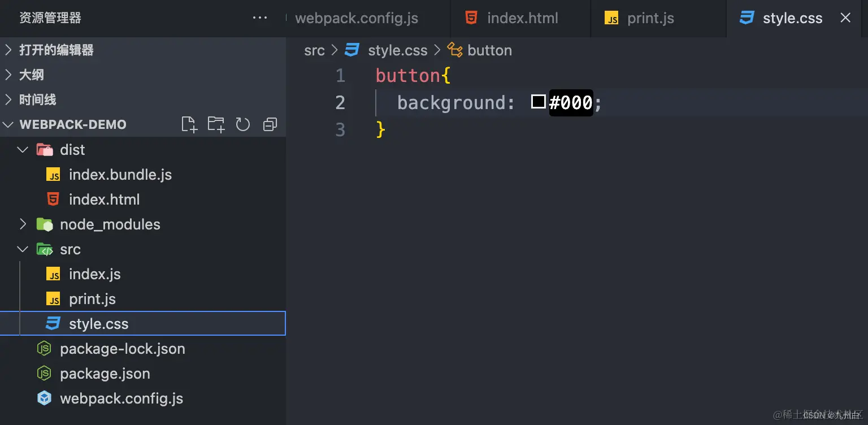Close the style.css tab
The image size is (868, 425).
[845, 18]
